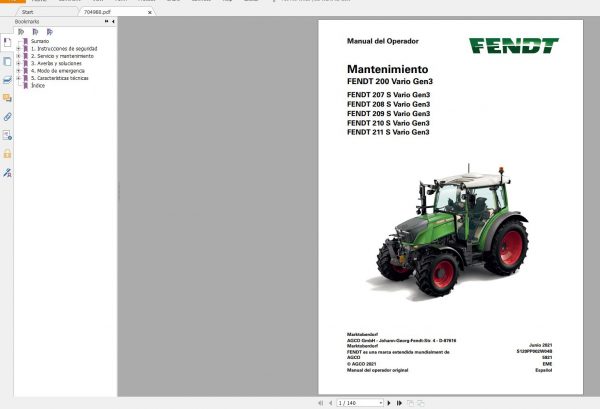This screenshot has width=600, height=409.
Task: Open the Pages thumbnails sidebar icon
Action: pos(7,61)
